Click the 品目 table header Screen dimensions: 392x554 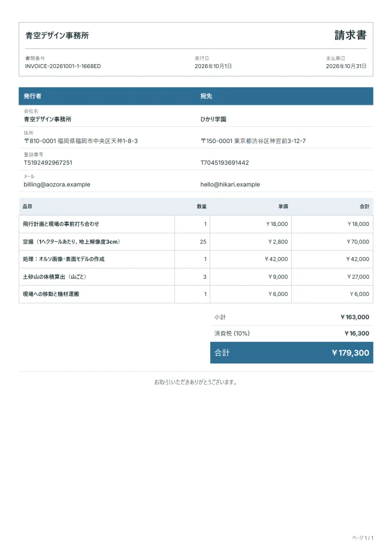27,206
